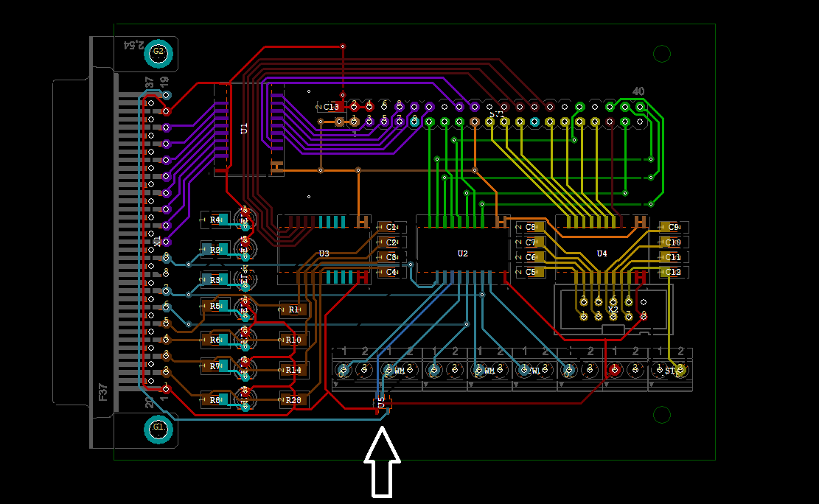
Task: Click resistor R28
Action: coord(294,400)
